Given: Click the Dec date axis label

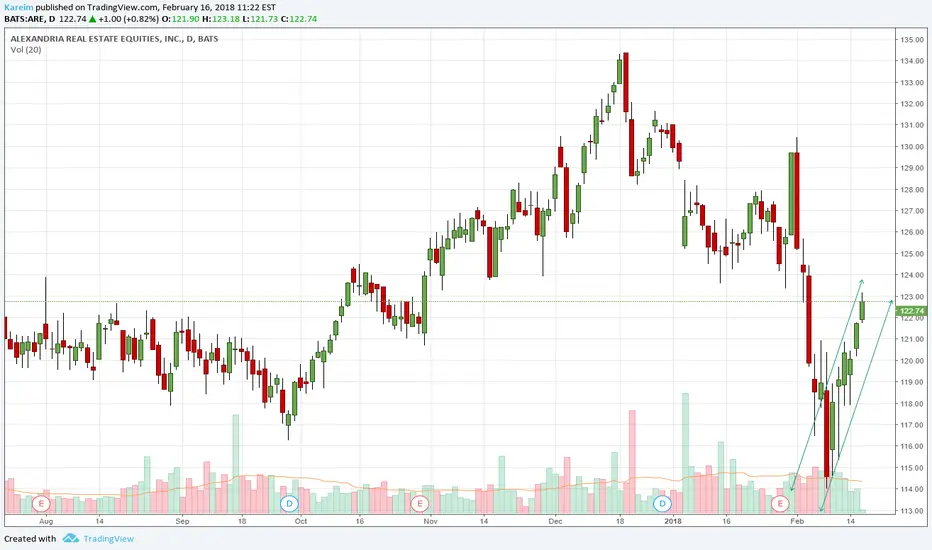Looking at the screenshot, I should point(555,521).
